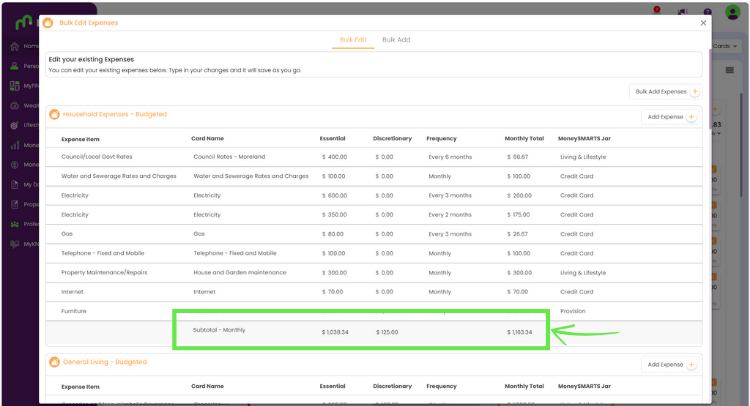
Task: Click the Bulk Add Expenses button
Action: click(665, 91)
